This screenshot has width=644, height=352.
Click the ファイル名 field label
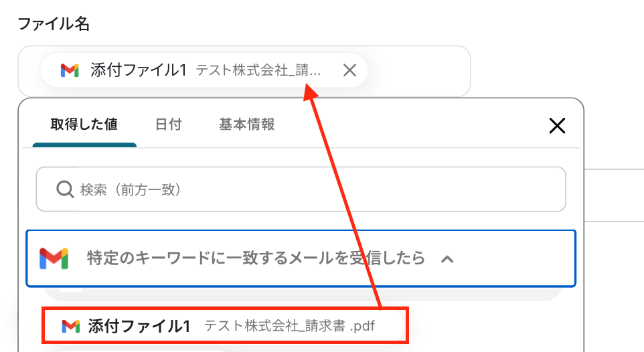coord(54,23)
